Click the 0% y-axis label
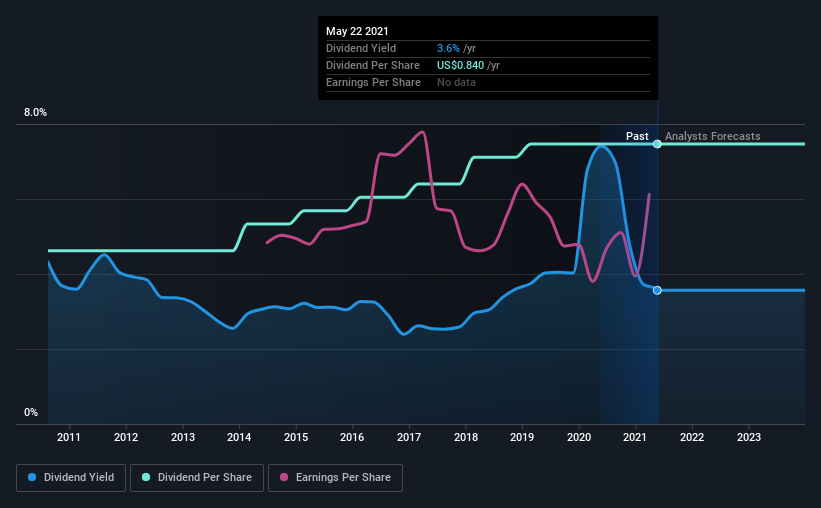The width and height of the screenshot is (821, 508). (x=31, y=412)
